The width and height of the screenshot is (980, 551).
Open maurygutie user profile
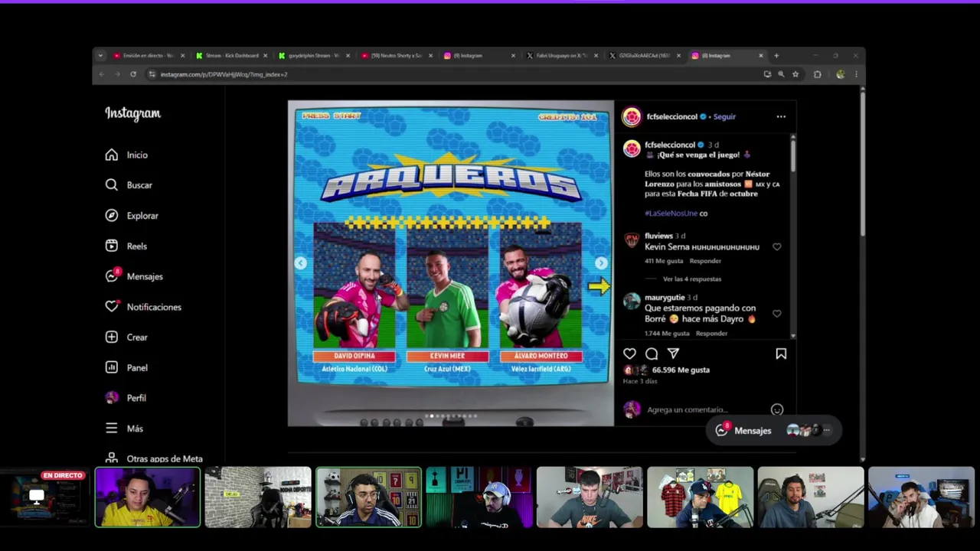pyautogui.click(x=665, y=297)
